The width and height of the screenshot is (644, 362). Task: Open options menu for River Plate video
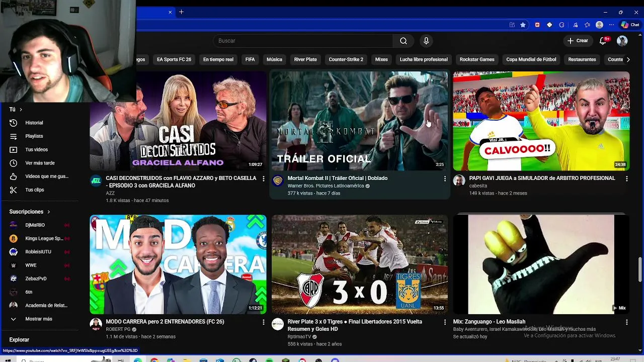(x=445, y=322)
